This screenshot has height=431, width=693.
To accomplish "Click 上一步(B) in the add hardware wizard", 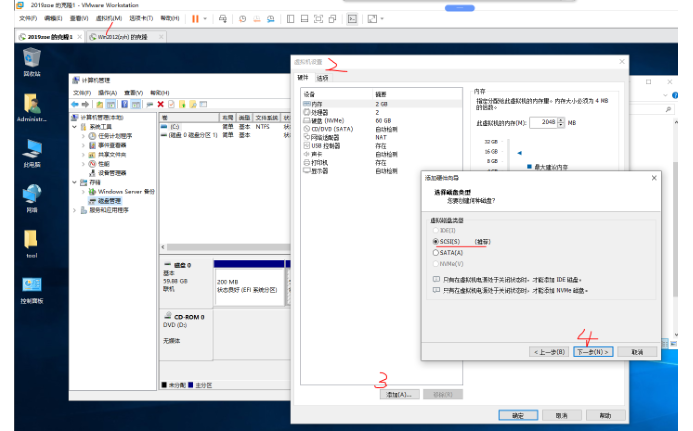I will coord(549,352).
